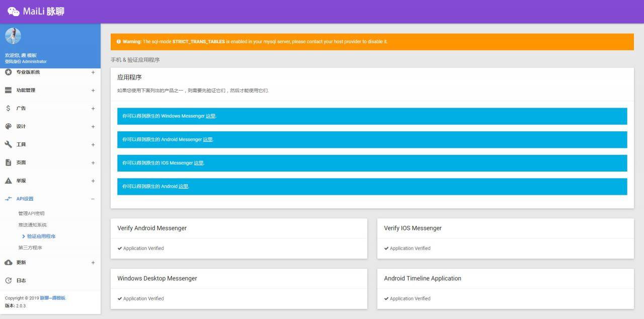The height and width of the screenshot is (319, 644).
Task: Click the wrench icon for 工具
Action: point(8,144)
